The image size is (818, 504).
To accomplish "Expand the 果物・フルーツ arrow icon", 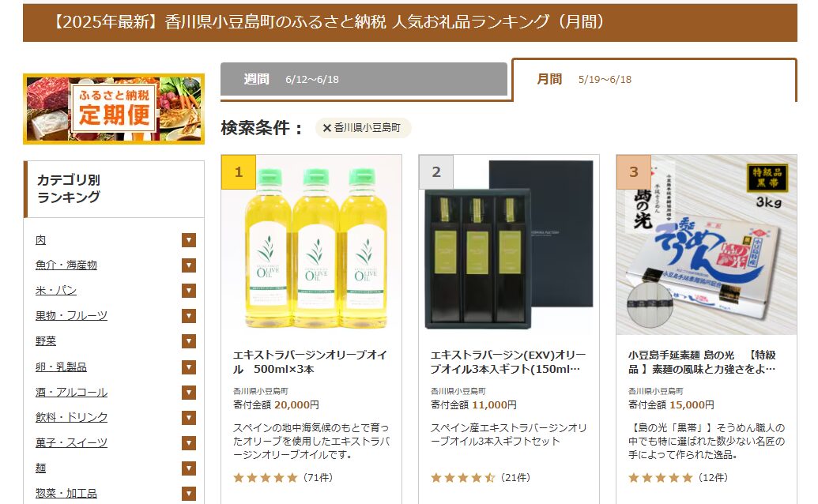I will coord(189,316).
